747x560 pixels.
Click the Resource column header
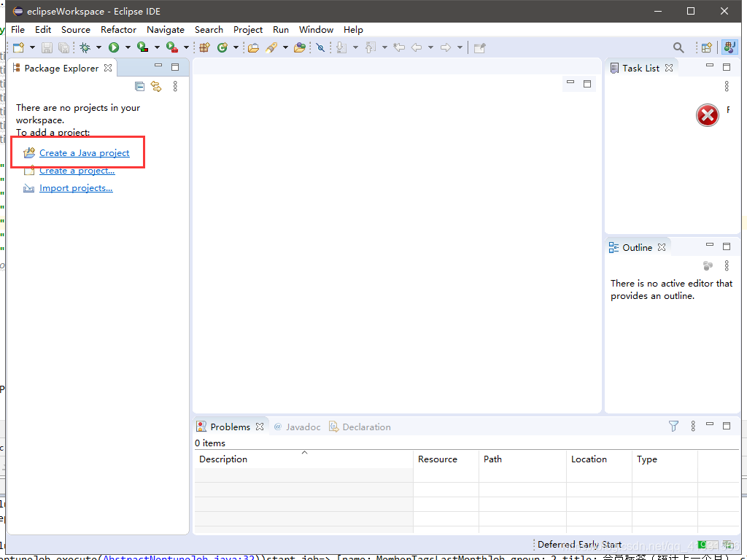tap(446, 459)
